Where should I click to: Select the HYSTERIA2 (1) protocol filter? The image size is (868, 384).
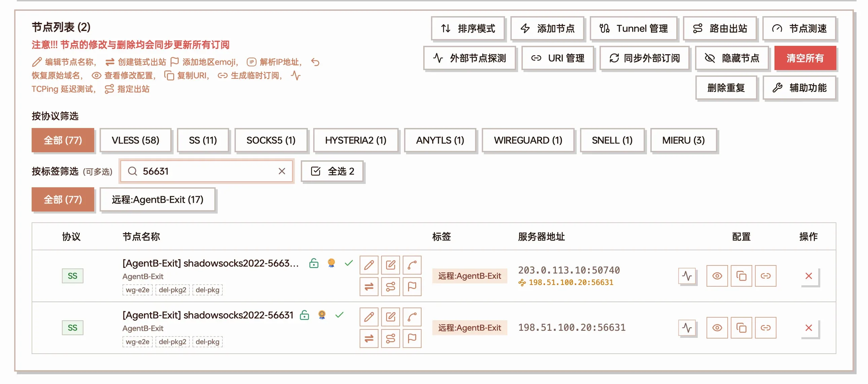click(x=356, y=140)
